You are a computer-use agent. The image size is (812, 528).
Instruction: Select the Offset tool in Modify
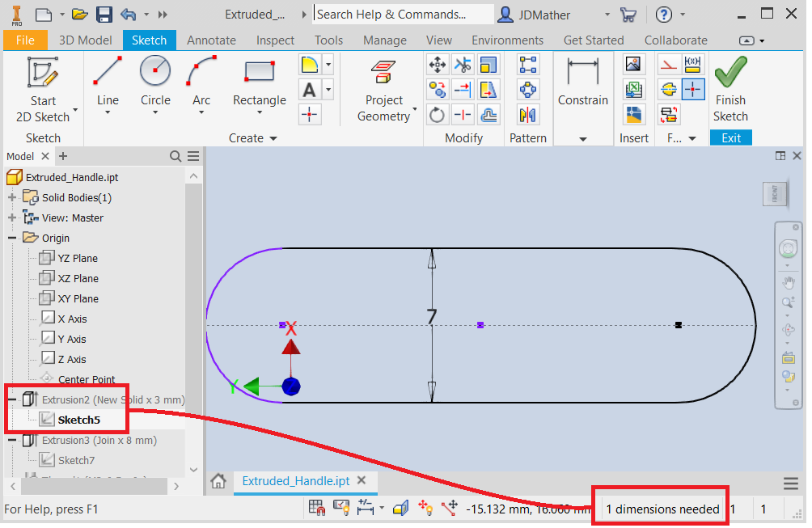[488, 114]
